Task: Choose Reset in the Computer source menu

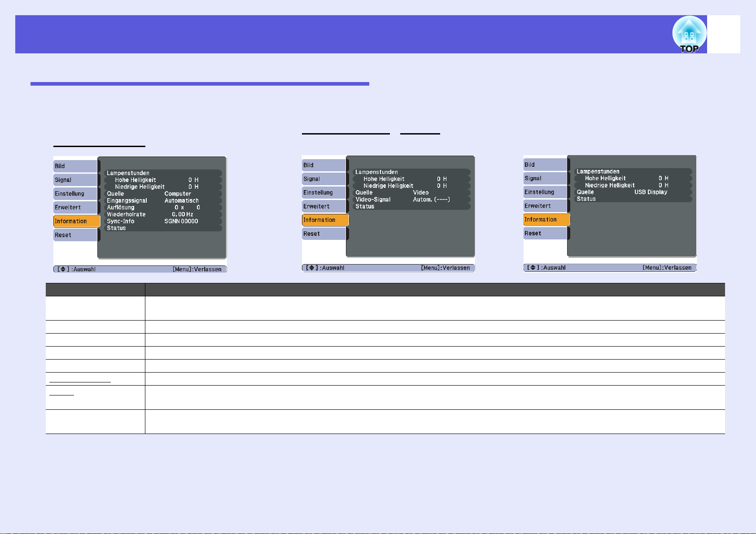Action: [75, 235]
